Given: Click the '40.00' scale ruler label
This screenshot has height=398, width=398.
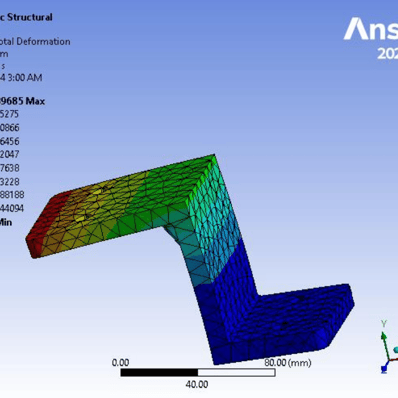Looking at the screenshot, I should 197,385.
